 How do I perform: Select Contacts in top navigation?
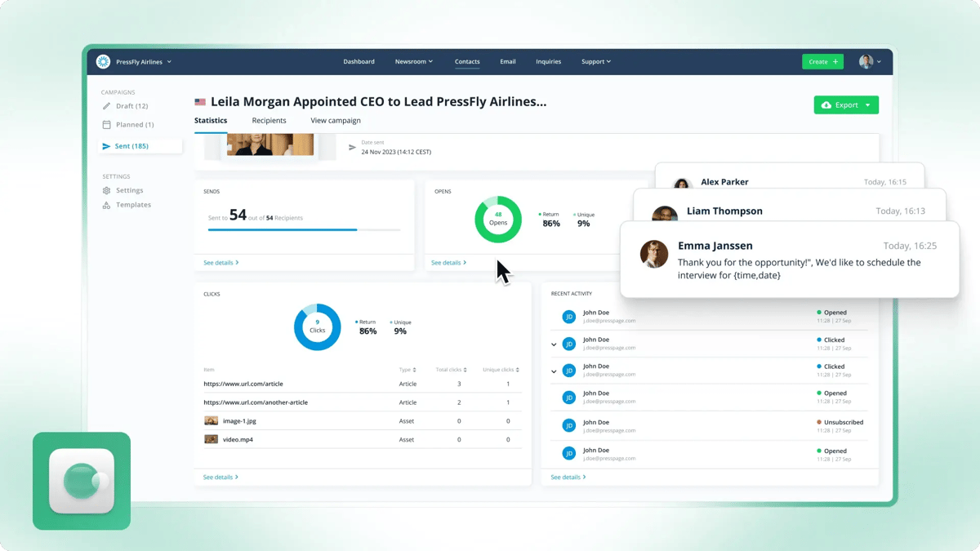467,61
